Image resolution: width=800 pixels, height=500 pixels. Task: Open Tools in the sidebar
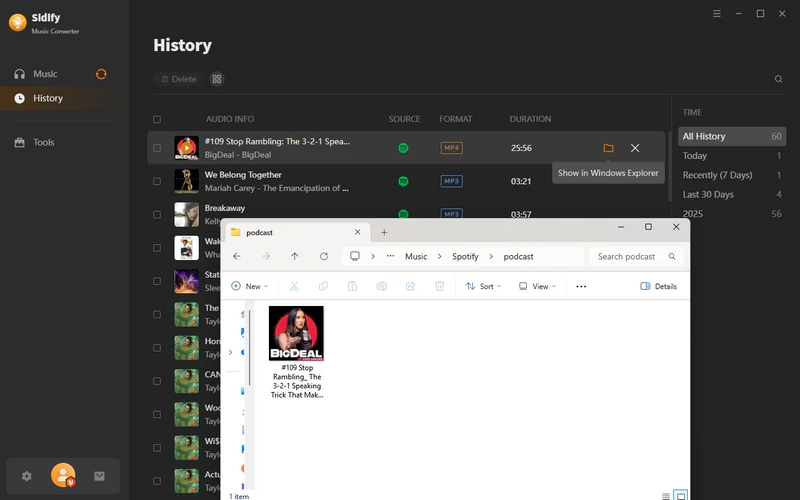43,142
